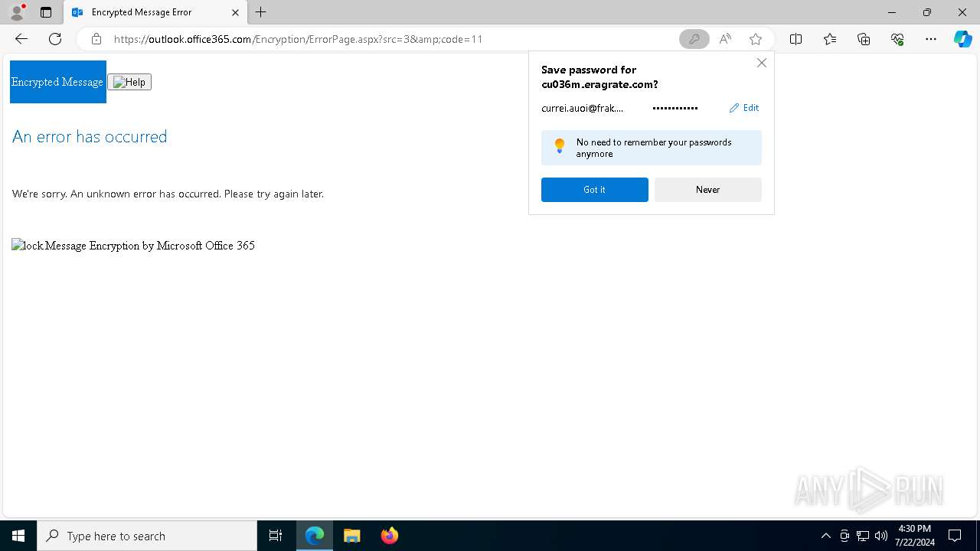Click Got it in password popup
This screenshot has width=980, height=551.
pos(594,190)
